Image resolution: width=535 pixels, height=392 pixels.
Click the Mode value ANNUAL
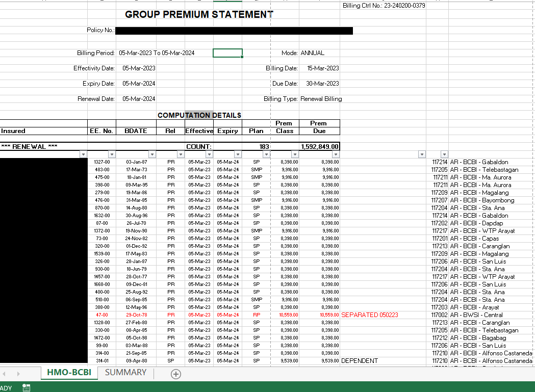tap(313, 53)
